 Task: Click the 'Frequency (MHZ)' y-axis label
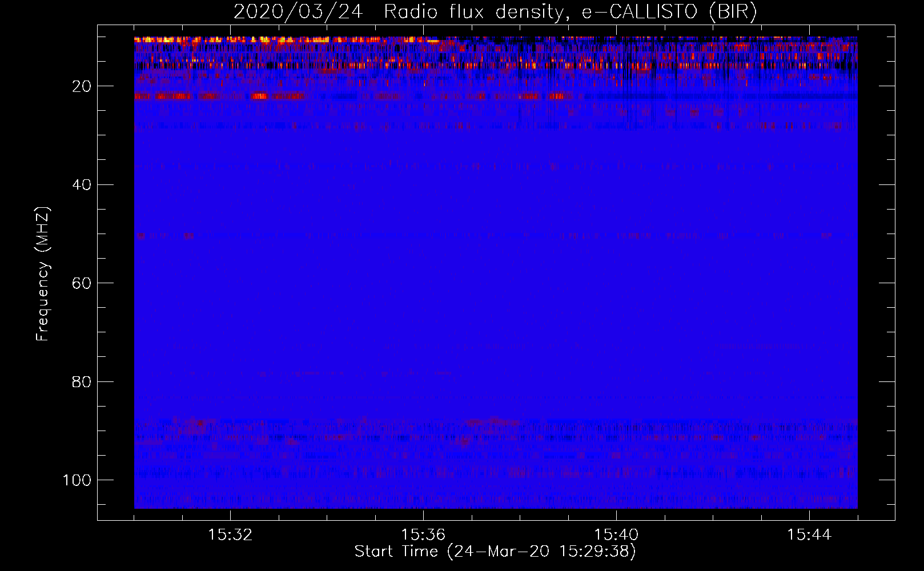point(43,274)
